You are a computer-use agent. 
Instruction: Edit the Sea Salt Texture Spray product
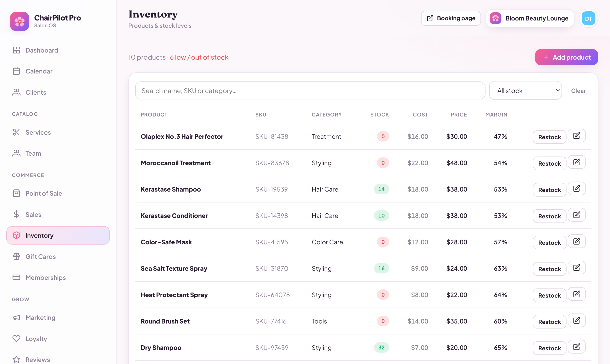pyautogui.click(x=577, y=268)
